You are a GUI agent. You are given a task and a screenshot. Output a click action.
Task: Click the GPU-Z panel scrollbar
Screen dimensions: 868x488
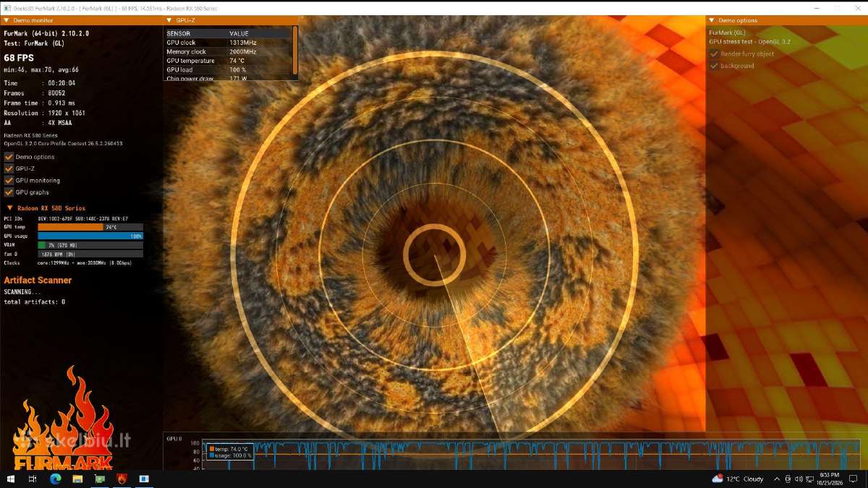click(x=295, y=50)
